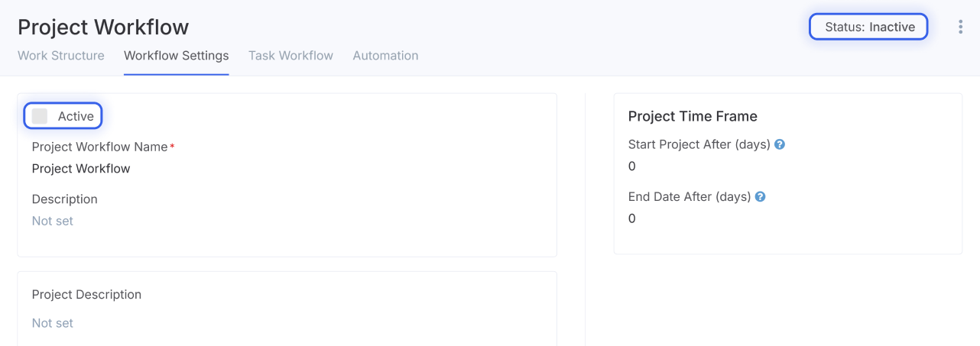Edit the Project Workflow Name value
The image size is (980, 346).
[x=81, y=169]
